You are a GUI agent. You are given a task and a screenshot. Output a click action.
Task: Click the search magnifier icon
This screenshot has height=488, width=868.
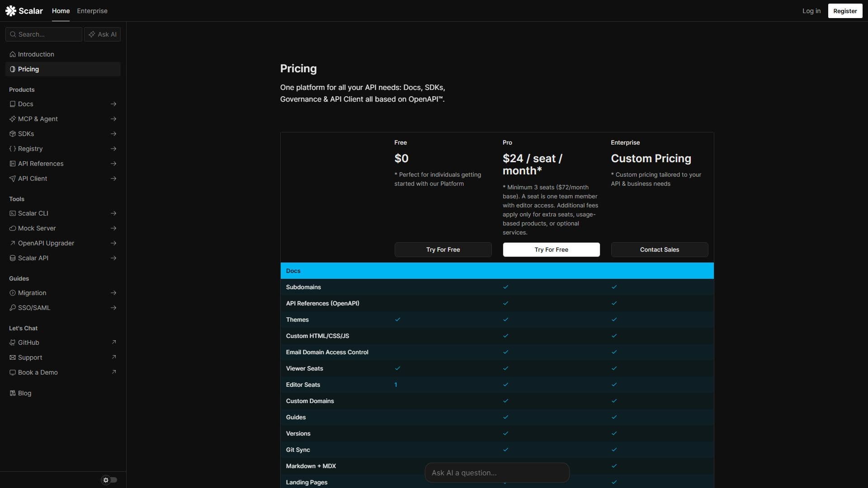coord(13,34)
